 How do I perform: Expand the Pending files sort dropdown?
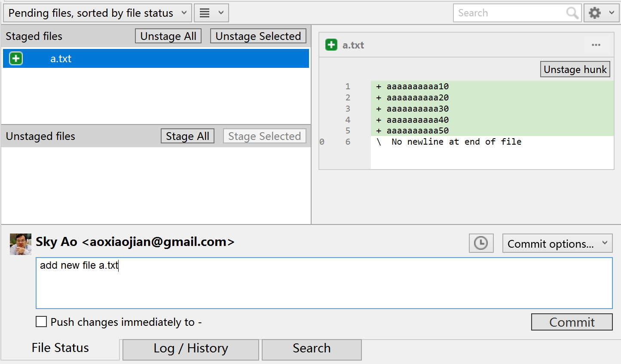click(98, 13)
